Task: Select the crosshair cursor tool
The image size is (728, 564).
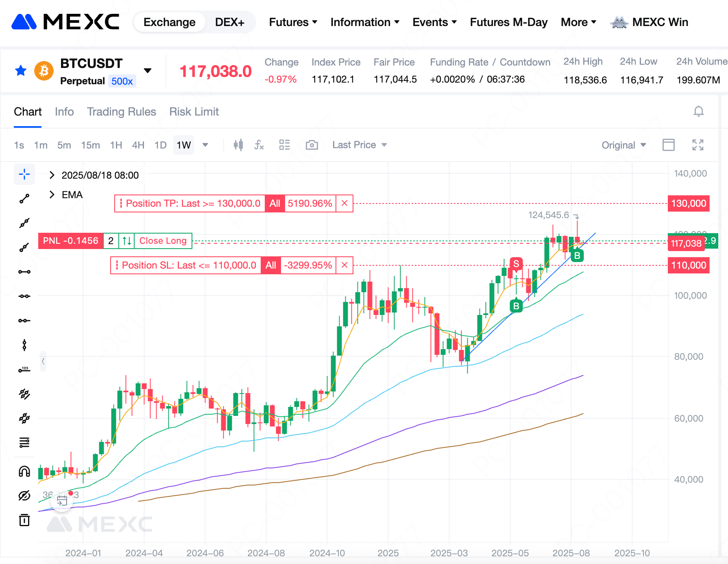Action: click(24, 174)
